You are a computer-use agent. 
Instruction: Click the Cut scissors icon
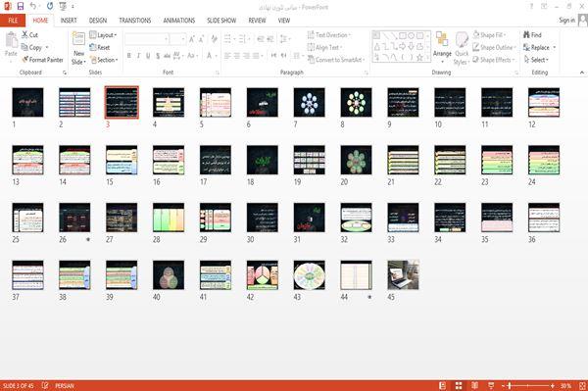(x=24, y=35)
